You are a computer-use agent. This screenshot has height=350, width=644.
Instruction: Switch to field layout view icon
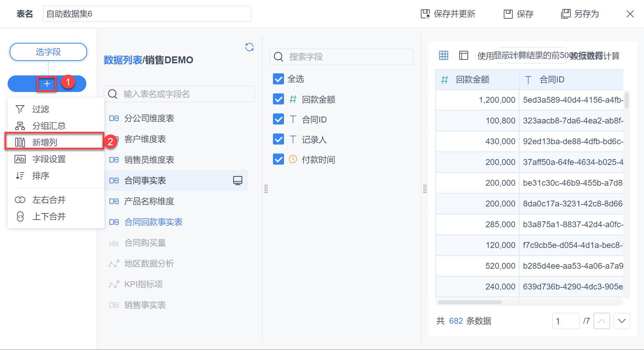464,55
